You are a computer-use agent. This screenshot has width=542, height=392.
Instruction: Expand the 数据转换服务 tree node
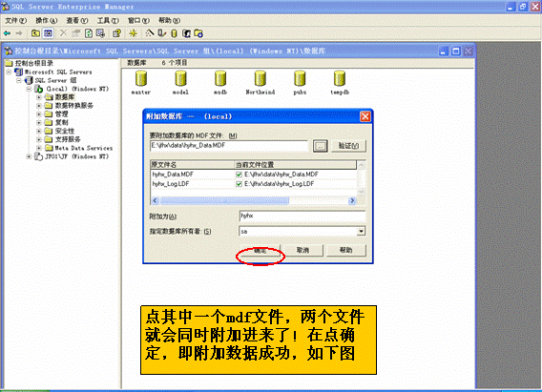click(x=39, y=106)
